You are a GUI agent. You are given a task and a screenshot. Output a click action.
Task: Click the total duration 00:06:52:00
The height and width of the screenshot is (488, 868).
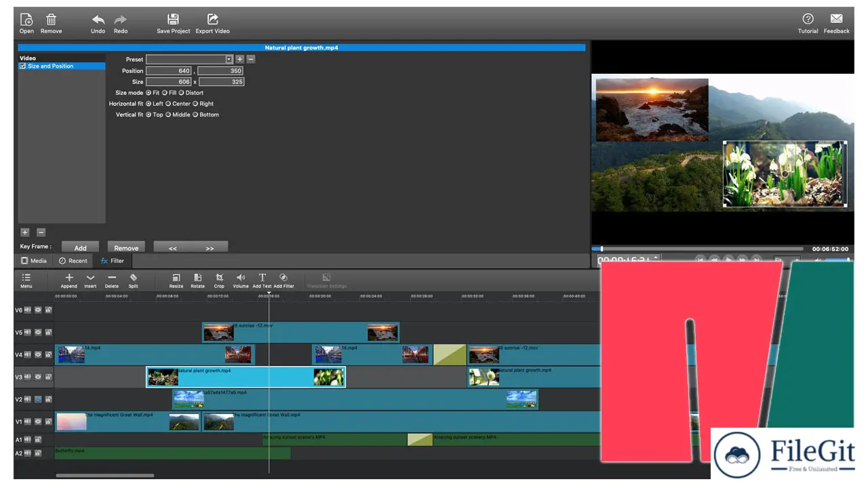830,249
